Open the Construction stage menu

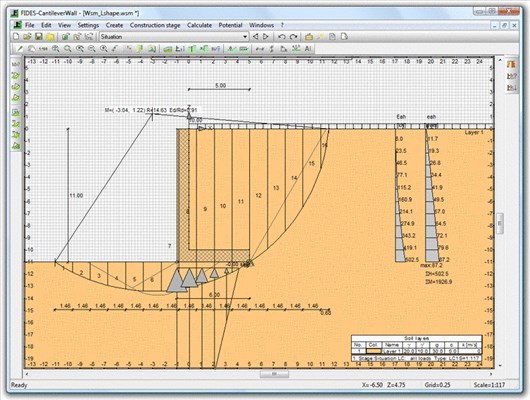click(155, 25)
